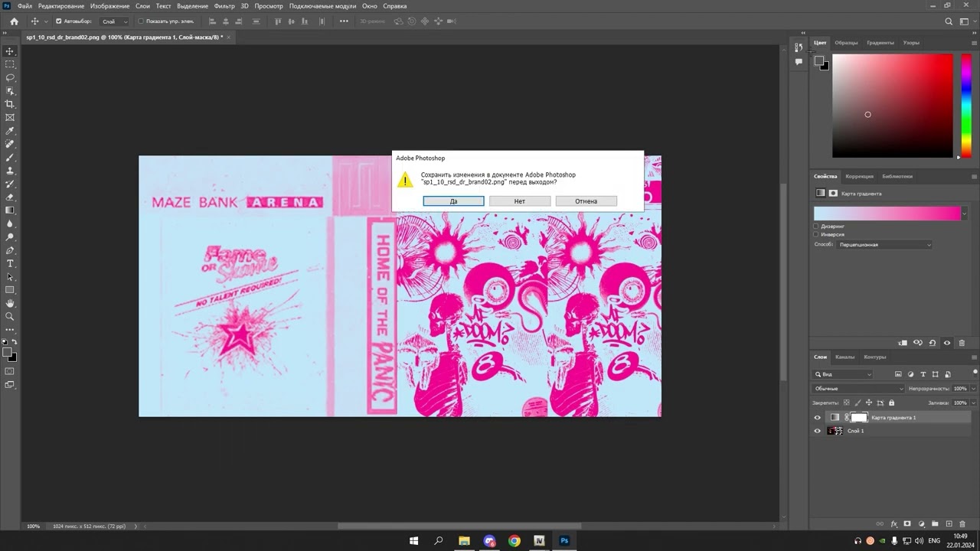Select the Lasso tool
The image size is (980, 551).
click(x=10, y=78)
